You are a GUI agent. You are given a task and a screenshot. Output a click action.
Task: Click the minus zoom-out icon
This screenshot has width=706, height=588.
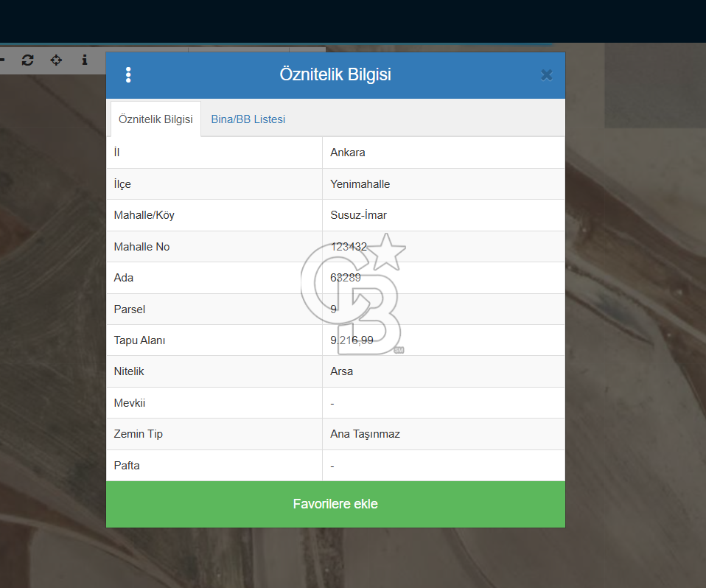pos(2,60)
